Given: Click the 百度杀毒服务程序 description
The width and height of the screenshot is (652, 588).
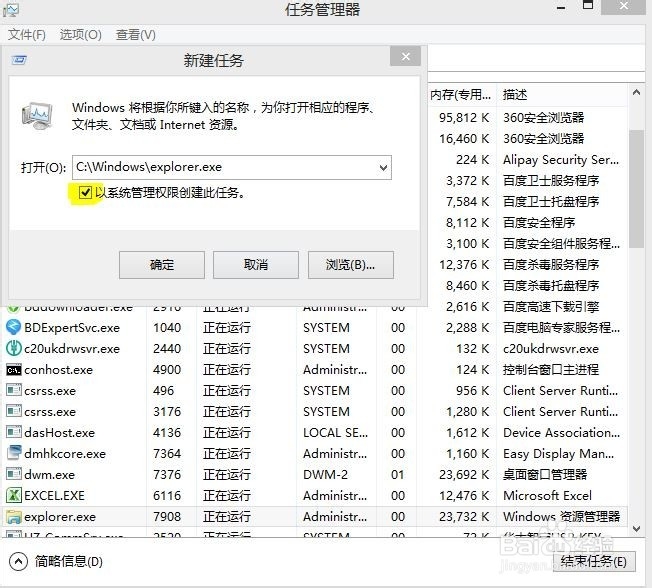Looking at the screenshot, I should (551, 264).
